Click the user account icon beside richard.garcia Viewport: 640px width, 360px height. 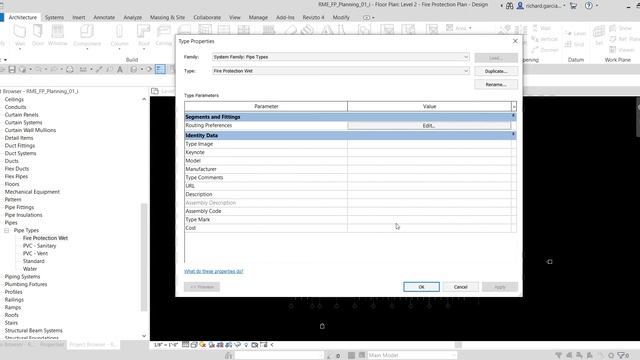pyautogui.click(x=520, y=6)
